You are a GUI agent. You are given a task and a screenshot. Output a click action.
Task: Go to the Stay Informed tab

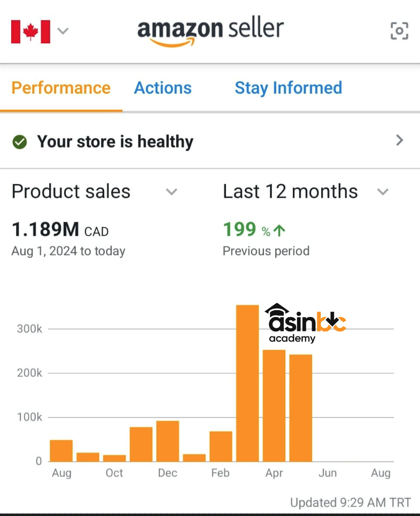click(288, 88)
